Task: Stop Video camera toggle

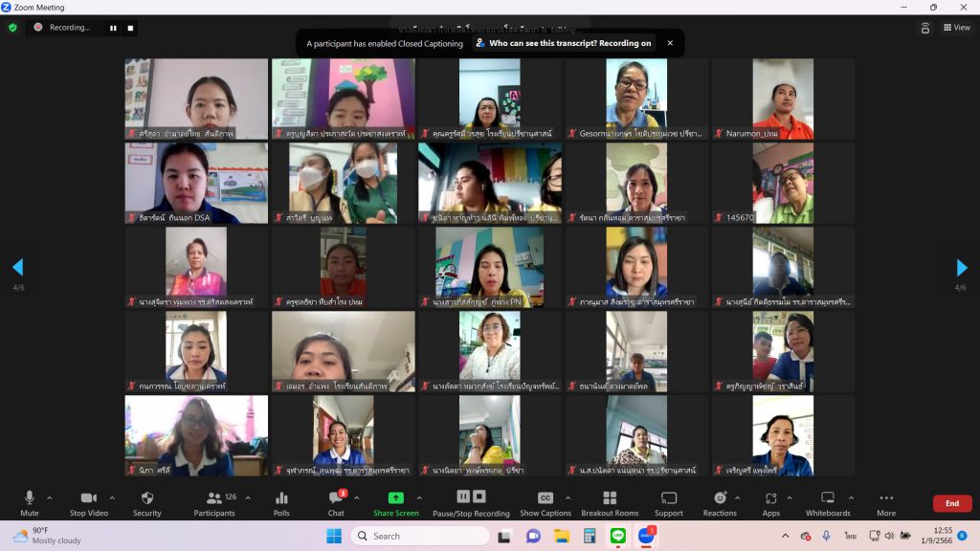Action: (x=89, y=502)
